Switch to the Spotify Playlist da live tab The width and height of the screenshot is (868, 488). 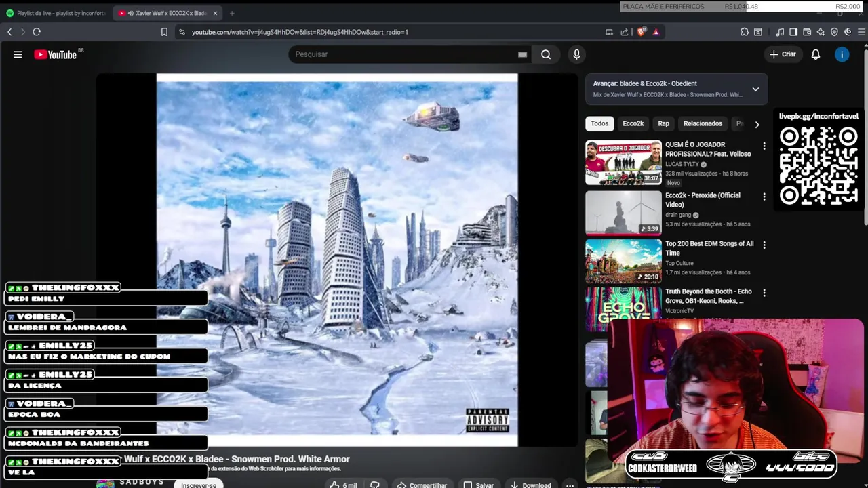(56, 13)
